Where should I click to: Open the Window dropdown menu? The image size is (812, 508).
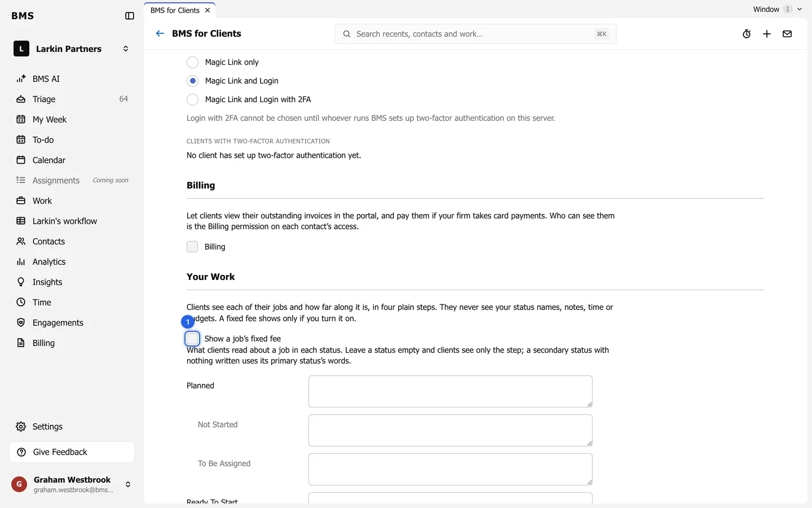777,9
